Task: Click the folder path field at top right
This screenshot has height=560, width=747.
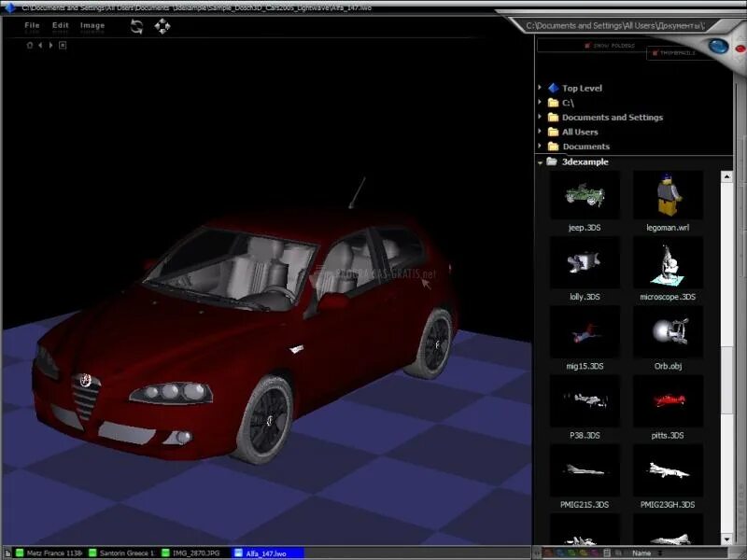Action: tap(615, 26)
